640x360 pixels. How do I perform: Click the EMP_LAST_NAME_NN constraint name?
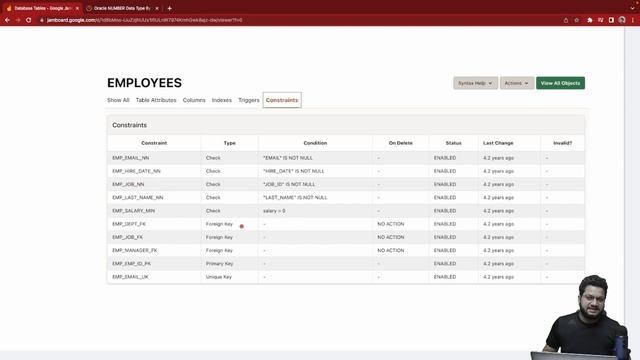tap(138, 197)
